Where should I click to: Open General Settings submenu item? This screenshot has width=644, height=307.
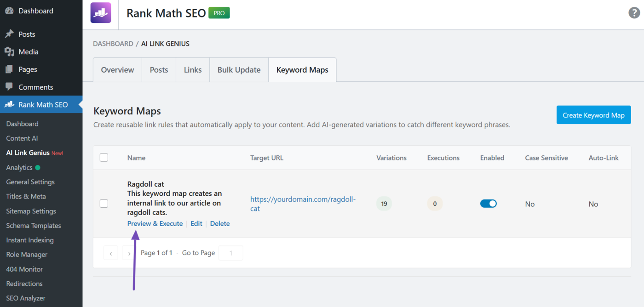[30, 182]
